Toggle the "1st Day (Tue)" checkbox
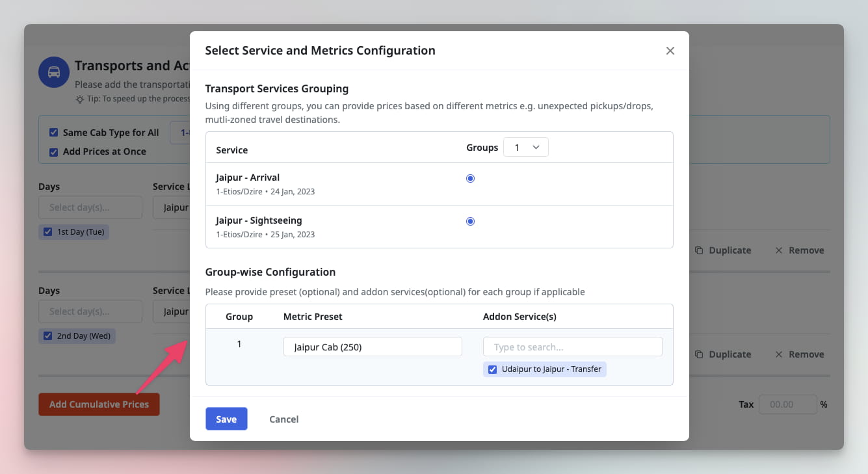 47,231
